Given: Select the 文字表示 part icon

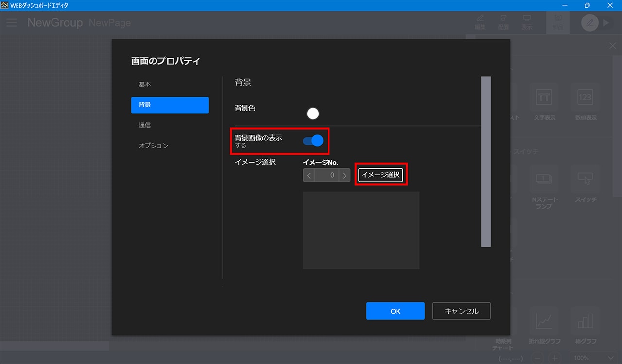Looking at the screenshot, I should coord(544,98).
